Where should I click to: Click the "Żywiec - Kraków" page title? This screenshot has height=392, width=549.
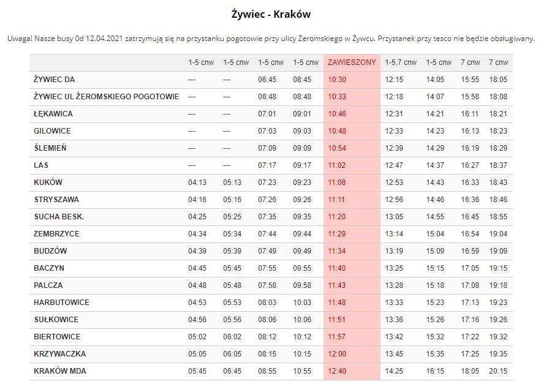tap(275, 13)
